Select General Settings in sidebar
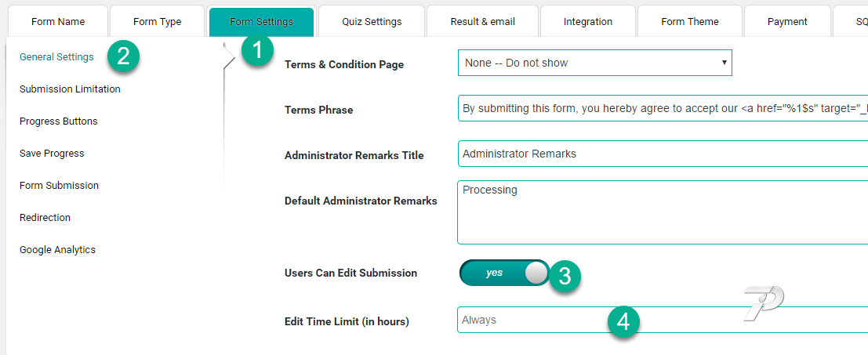868x355 pixels. [56, 57]
